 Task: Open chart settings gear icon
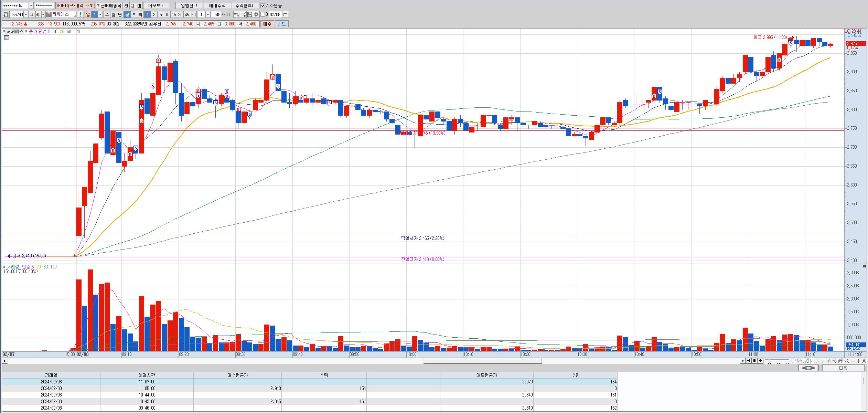(x=256, y=14)
